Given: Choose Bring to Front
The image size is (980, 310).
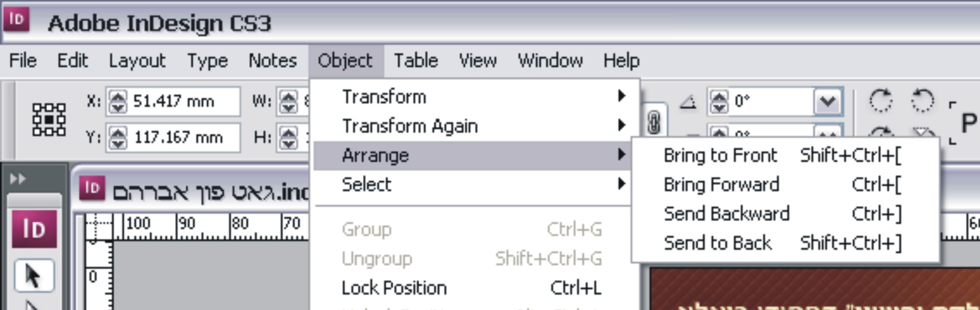Looking at the screenshot, I should [720, 156].
